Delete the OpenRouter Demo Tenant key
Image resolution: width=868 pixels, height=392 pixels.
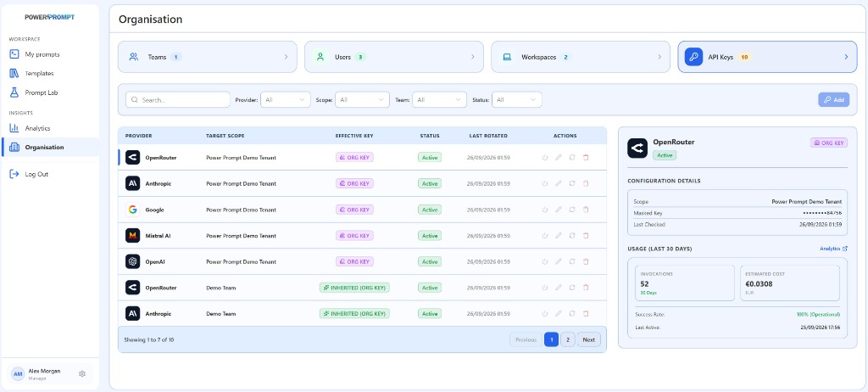coord(586,158)
